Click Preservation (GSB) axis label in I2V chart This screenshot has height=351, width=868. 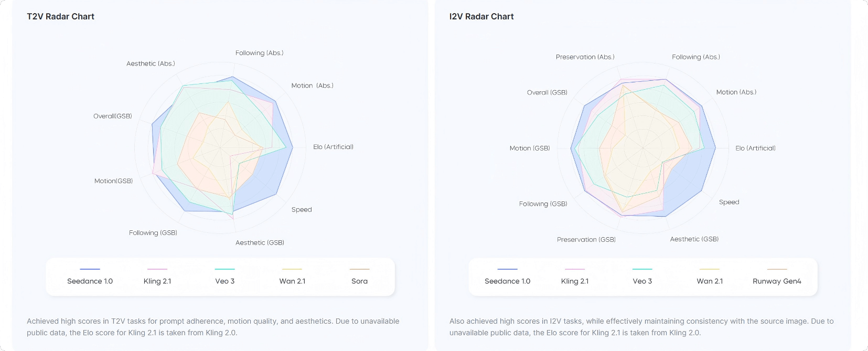(586, 240)
